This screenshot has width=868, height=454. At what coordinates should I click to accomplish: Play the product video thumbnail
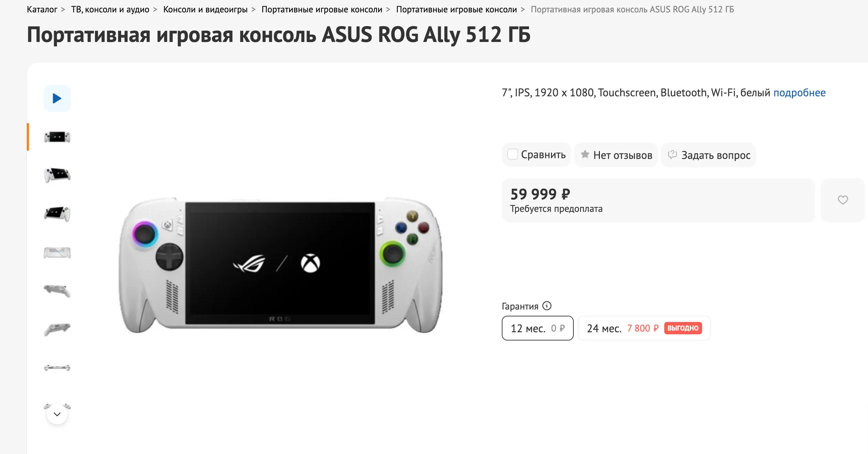point(57,99)
